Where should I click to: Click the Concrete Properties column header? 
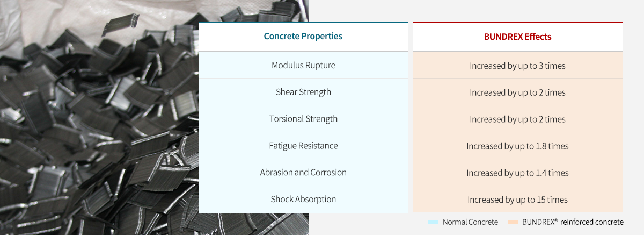[303, 37]
